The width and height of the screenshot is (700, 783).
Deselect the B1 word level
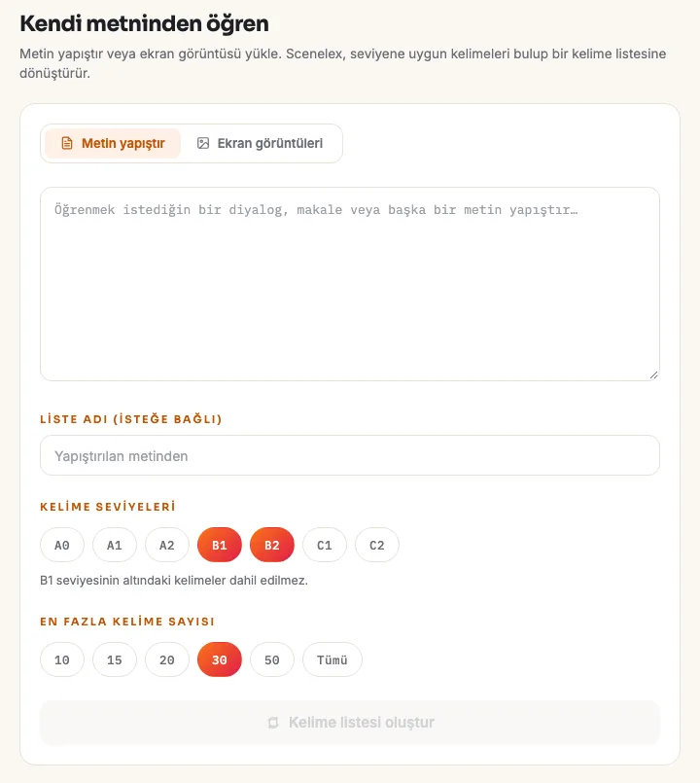pyautogui.click(x=220, y=545)
